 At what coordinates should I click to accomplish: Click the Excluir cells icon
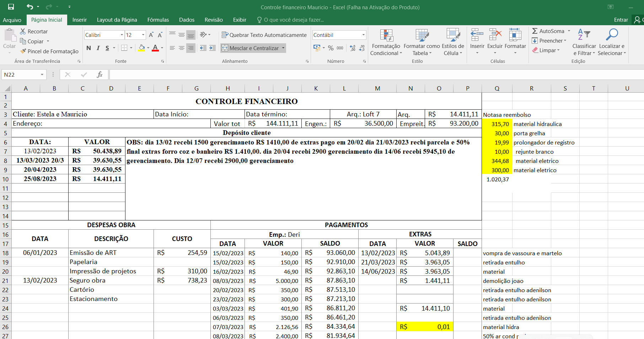coord(495,35)
